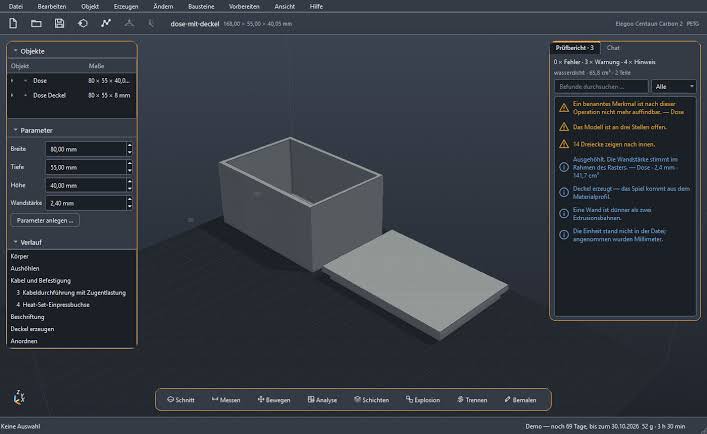Click the warning icon beside 'Das Modell ist offen'
The width and height of the screenshot is (707, 434).
tap(564, 127)
